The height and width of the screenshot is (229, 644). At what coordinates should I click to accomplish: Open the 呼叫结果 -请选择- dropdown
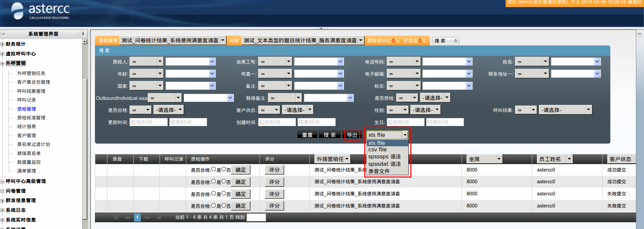tap(565, 110)
